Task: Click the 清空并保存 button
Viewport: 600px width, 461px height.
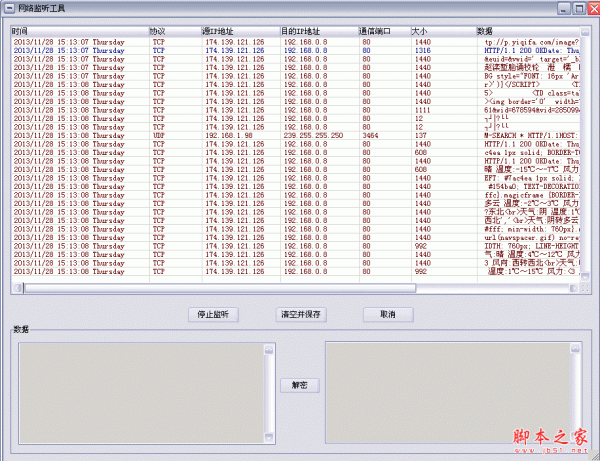Action: pos(301,314)
